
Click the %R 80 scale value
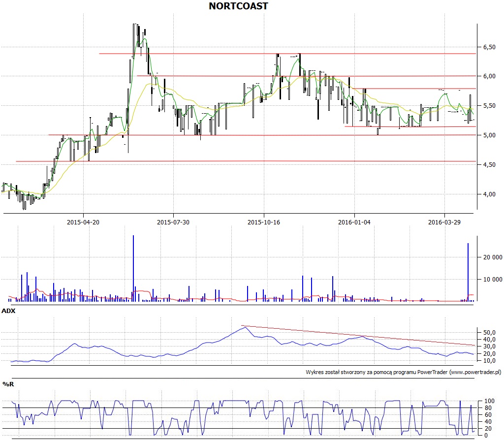click(488, 408)
